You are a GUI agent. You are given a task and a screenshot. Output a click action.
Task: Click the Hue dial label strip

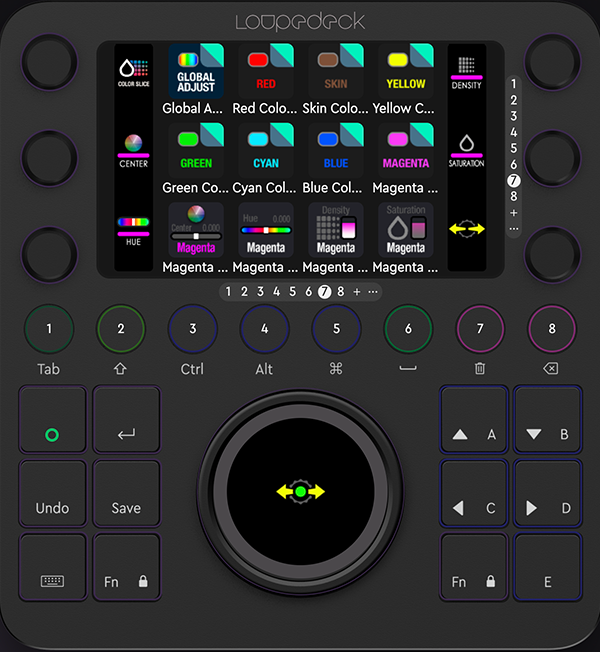(133, 231)
